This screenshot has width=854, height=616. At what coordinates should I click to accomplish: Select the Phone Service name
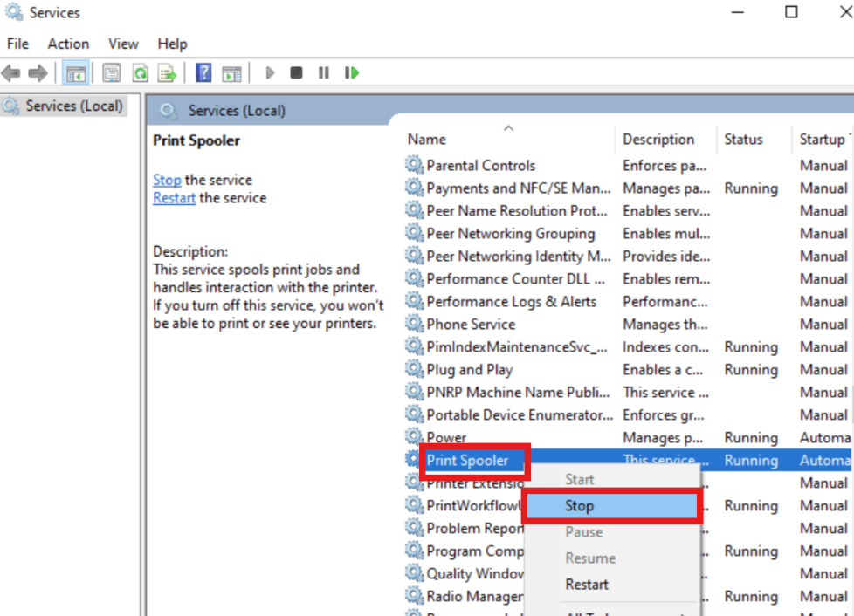[x=471, y=325]
